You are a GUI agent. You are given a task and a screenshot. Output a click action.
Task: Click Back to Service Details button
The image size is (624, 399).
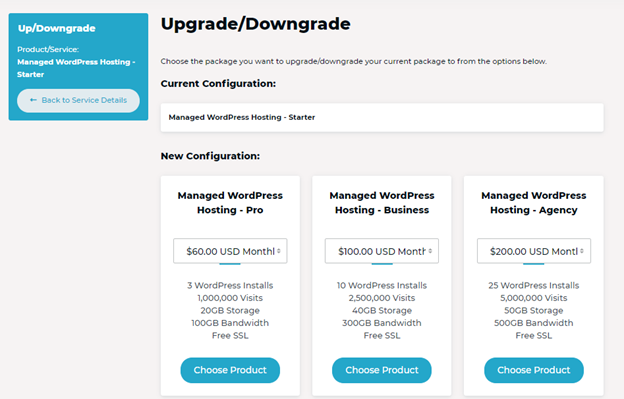click(x=78, y=100)
